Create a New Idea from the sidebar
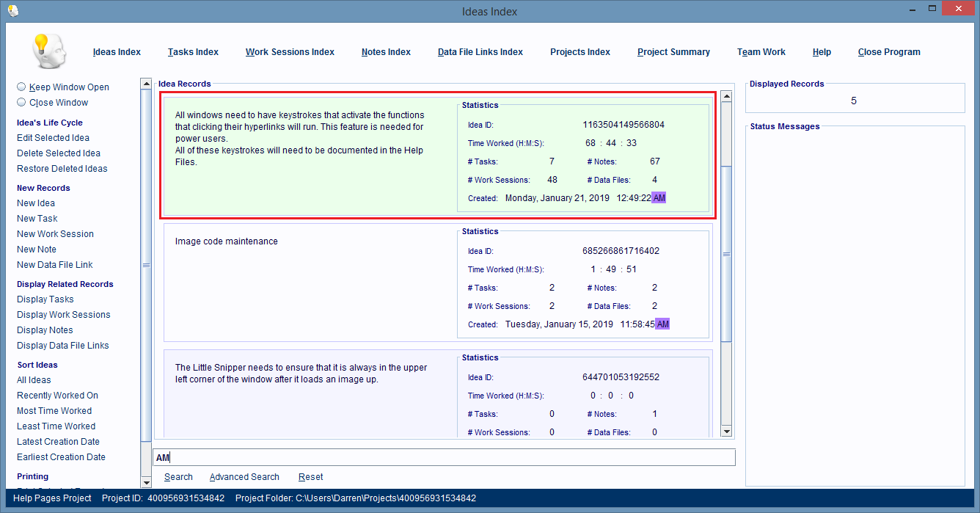This screenshot has height=513, width=980. coord(36,203)
